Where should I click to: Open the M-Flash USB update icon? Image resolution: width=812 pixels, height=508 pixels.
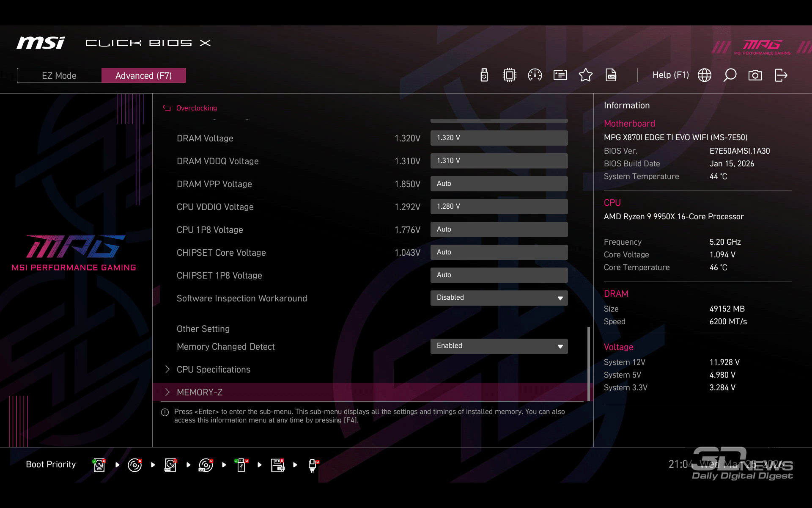(x=484, y=75)
